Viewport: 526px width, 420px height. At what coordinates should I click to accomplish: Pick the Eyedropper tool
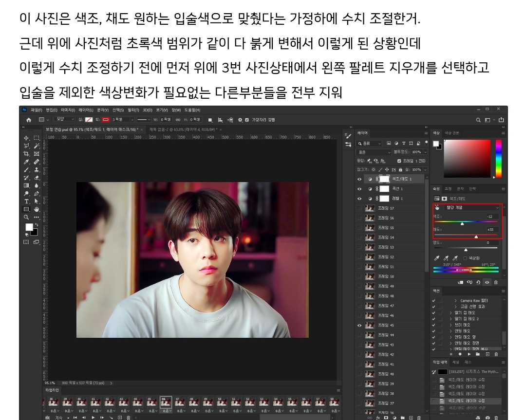click(26, 162)
